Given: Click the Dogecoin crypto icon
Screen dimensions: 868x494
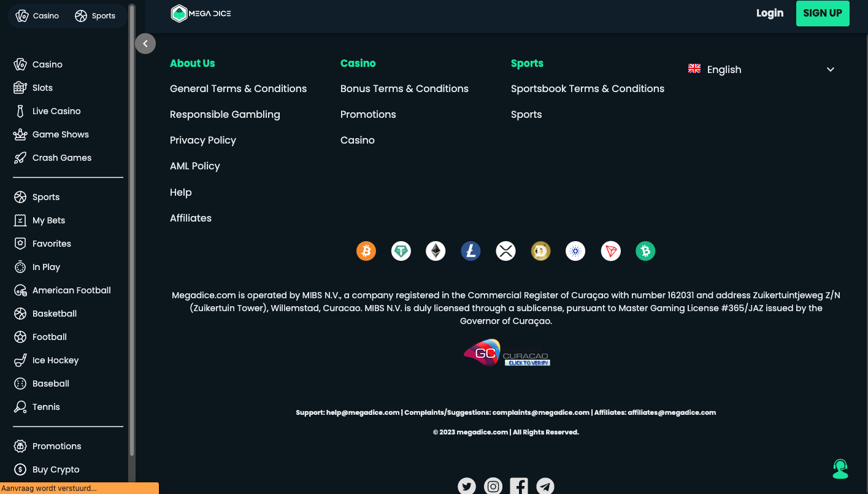Looking at the screenshot, I should [x=540, y=251].
